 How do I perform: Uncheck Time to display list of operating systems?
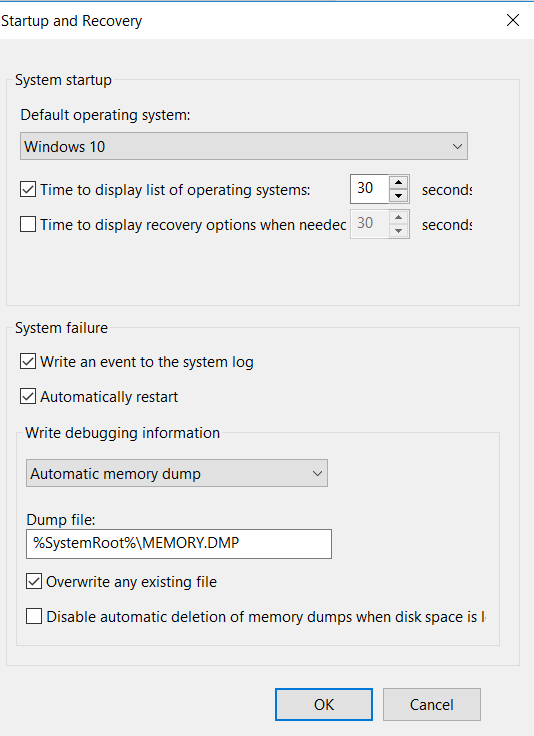pyautogui.click(x=28, y=190)
